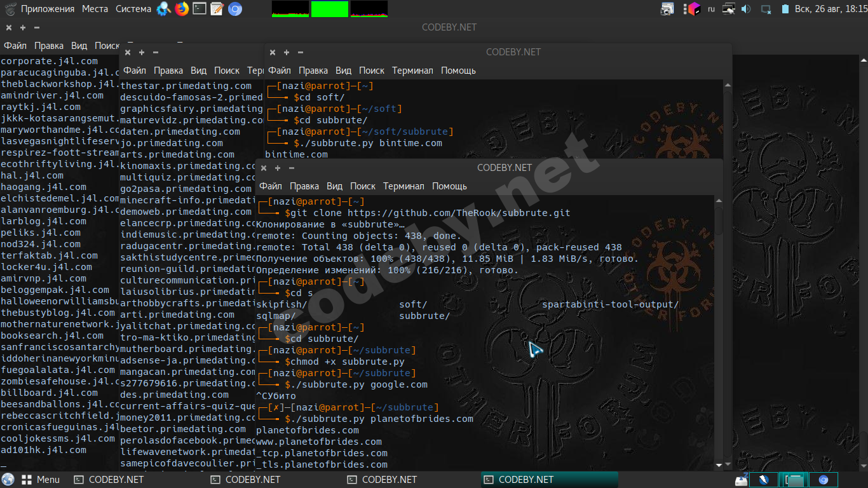The image size is (868, 488).
Task: Open Терминал menu in the bintime terminal
Action: [412, 71]
